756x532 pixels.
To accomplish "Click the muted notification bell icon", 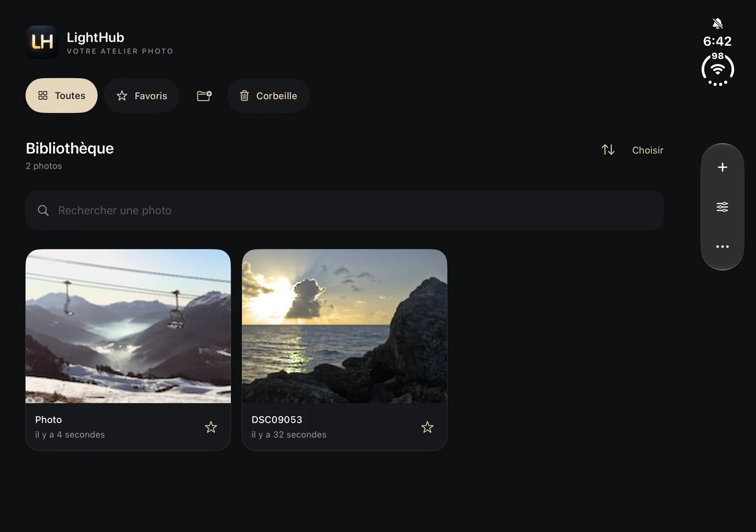I will pyautogui.click(x=718, y=23).
